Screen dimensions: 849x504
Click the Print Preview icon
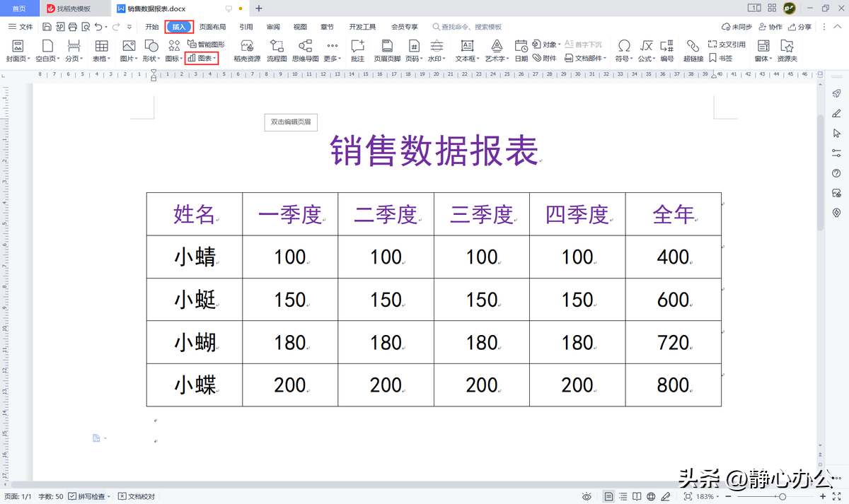85,27
